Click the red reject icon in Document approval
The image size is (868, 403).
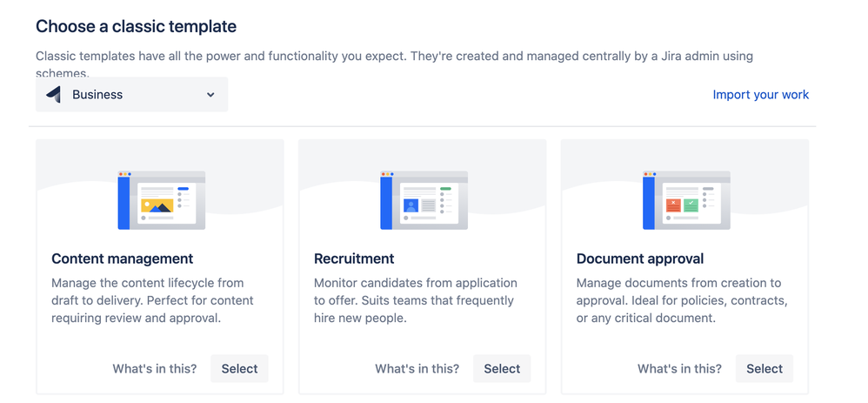click(673, 205)
